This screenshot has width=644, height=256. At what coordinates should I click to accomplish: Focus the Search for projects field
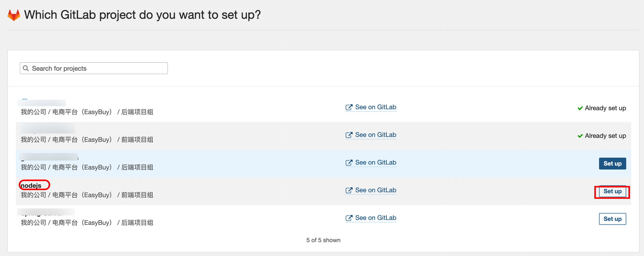pos(98,68)
